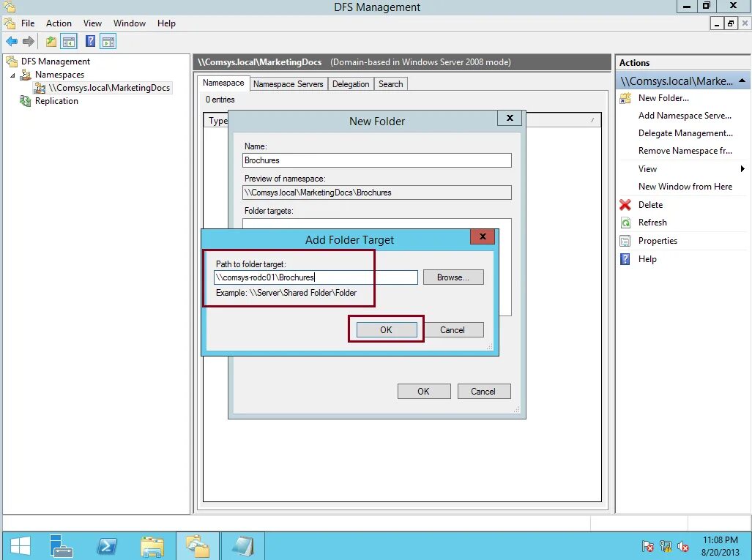Click the Forward arrow toolbar icon
The width and height of the screenshot is (752, 560).
29,42
